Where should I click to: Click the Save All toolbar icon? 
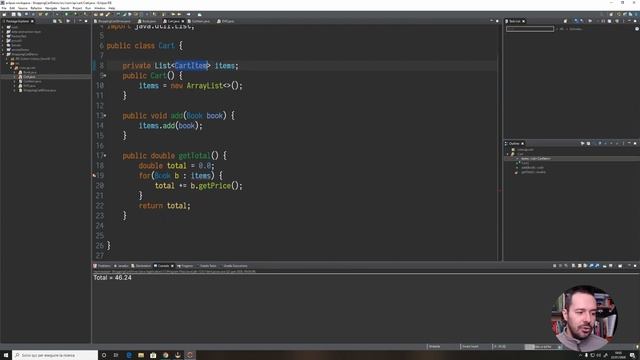(19, 14)
